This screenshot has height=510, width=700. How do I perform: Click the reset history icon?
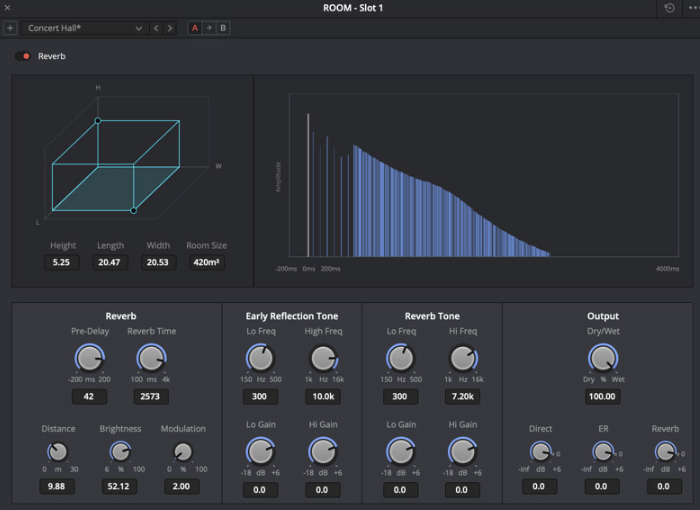[670, 8]
